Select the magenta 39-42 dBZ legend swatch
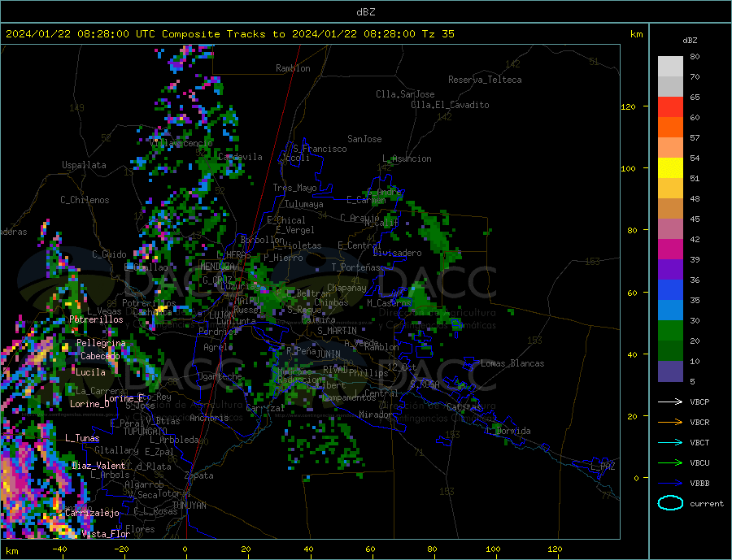The image size is (732, 560). tap(670, 250)
